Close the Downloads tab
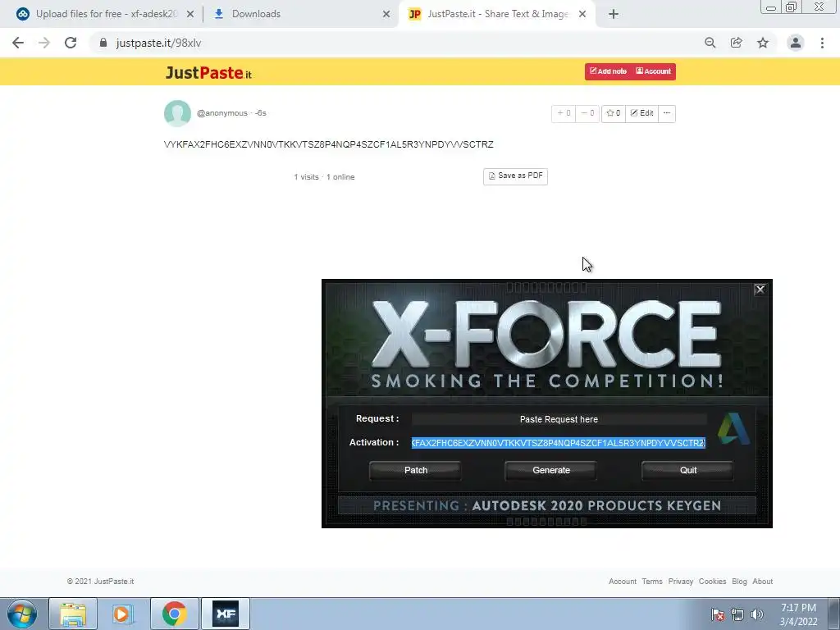The width and height of the screenshot is (840, 630). [386, 15]
